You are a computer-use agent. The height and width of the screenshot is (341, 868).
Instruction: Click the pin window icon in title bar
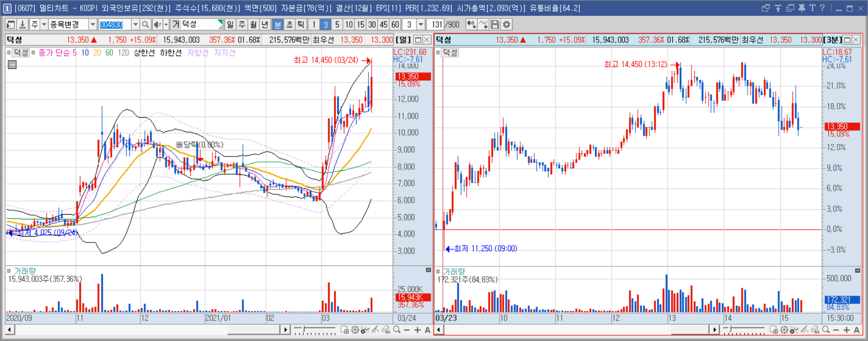tap(801, 8)
